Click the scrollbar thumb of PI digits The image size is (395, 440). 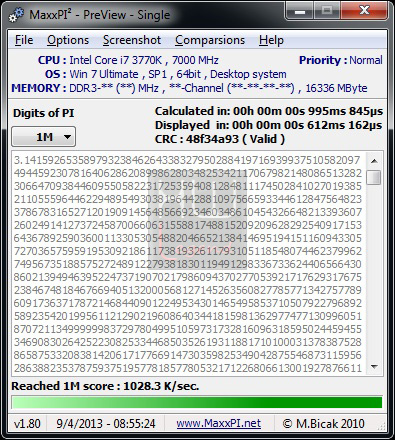point(374,177)
